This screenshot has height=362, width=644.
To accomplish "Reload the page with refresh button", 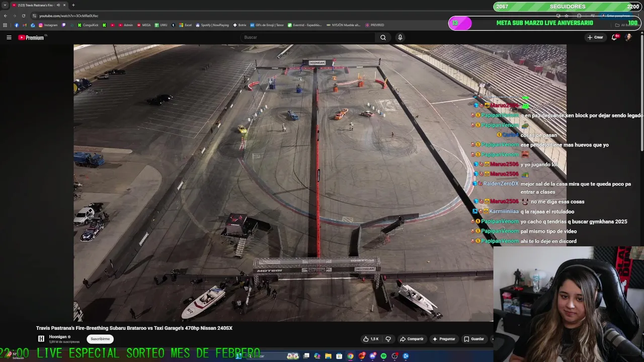I will click(x=24, y=16).
